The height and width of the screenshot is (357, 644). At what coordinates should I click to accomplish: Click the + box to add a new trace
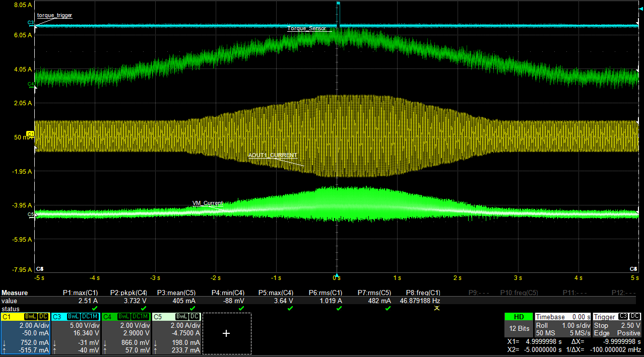coord(226,333)
